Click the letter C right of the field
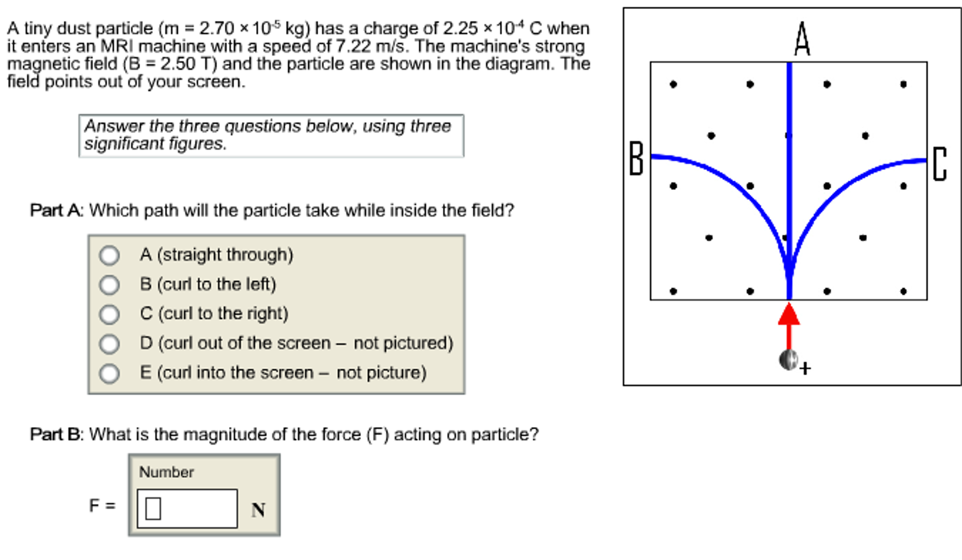The height and width of the screenshot is (560, 962). point(939,164)
